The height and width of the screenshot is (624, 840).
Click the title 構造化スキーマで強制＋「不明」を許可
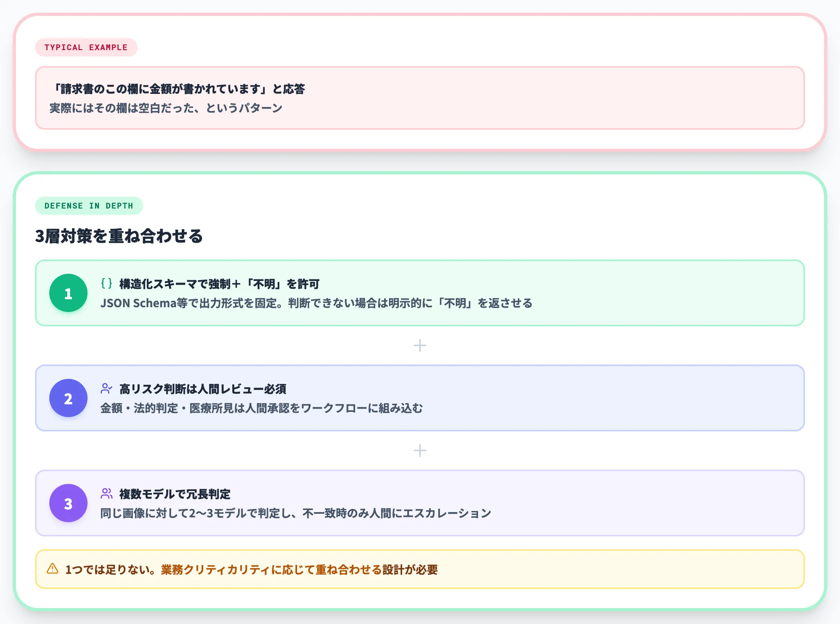pyautogui.click(x=220, y=284)
